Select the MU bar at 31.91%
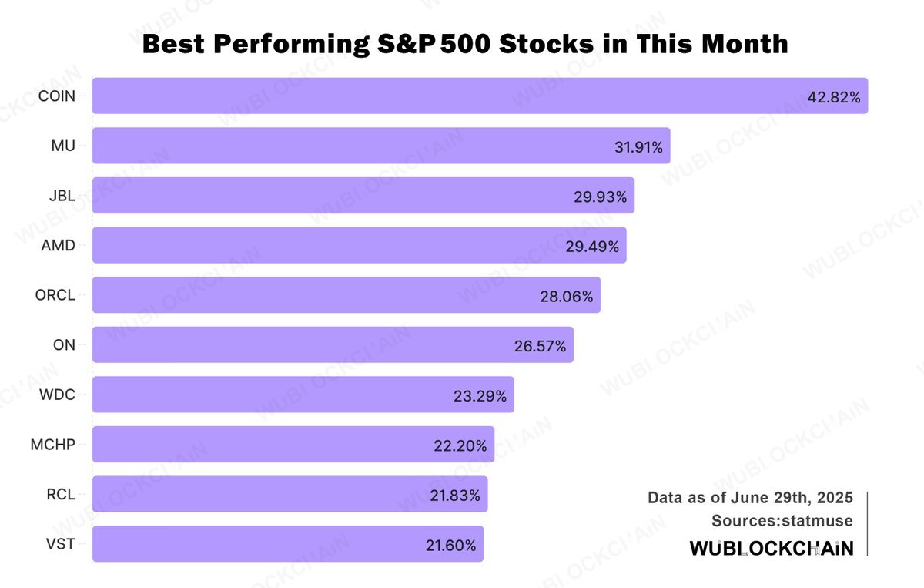The width and height of the screenshot is (924, 588). [x=381, y=146]
